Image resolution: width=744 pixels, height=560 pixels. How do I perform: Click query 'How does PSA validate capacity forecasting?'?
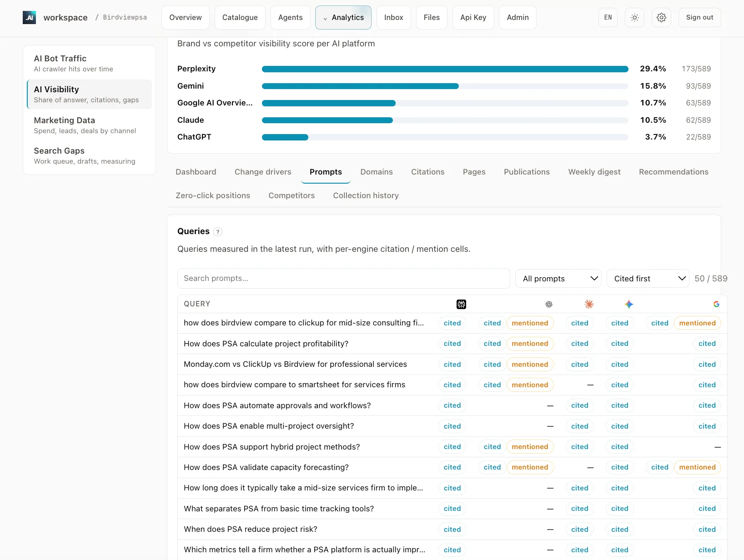pos(266,467)
